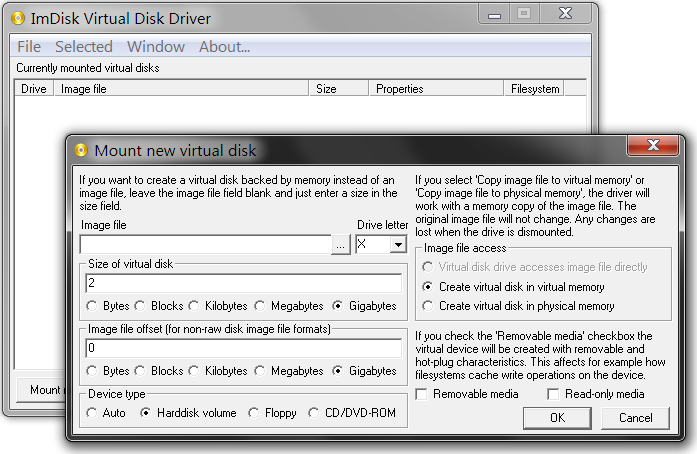697x454 pixels.
Task: Open the About... menu
Action: (x=224, y=47)
